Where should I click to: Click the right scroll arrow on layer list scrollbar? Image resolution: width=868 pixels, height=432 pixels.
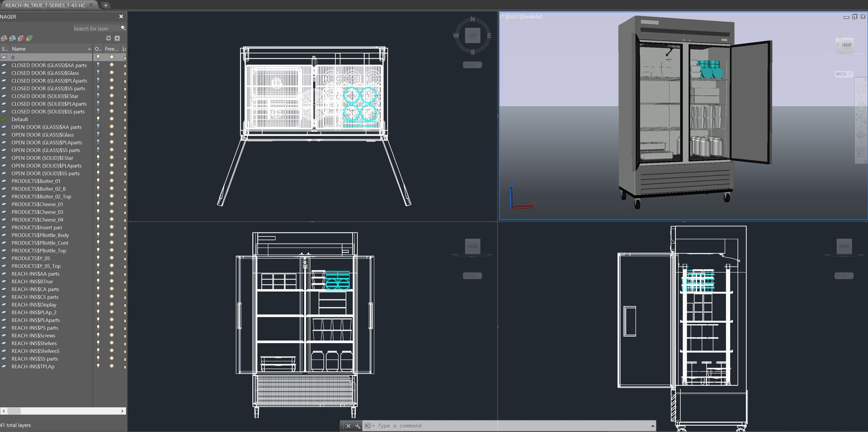122,411
